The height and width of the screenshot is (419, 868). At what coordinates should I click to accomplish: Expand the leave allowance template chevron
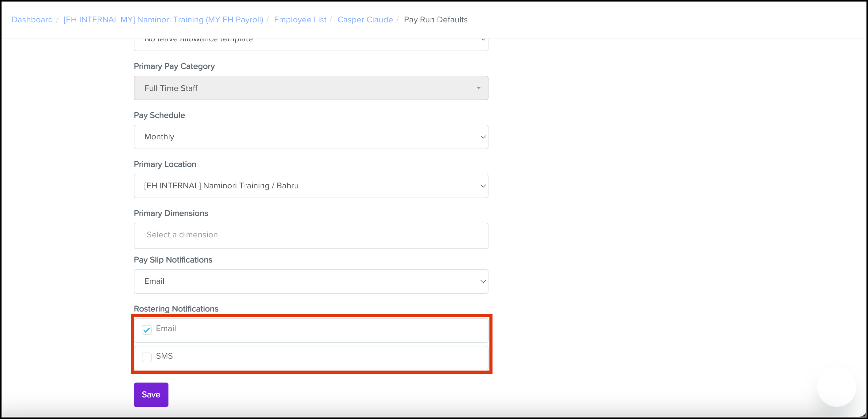pyautogui.click(x=483, y=40)
